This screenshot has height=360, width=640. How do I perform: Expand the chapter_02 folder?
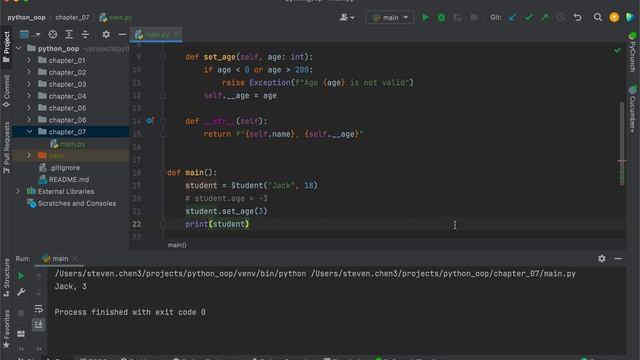coord(29,72)
